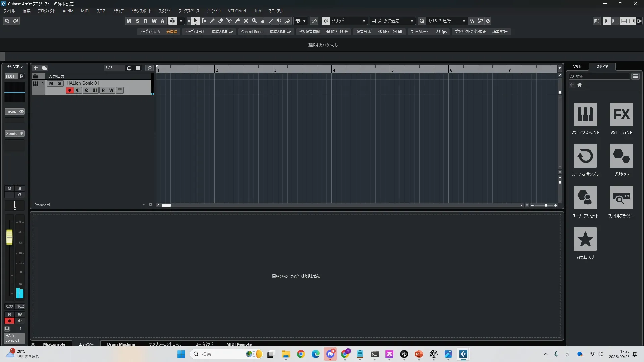The width and height of the screenshot is (644, 362).
Task: Open the Grid snap type dropdown
Action: (x=348, y=21)
